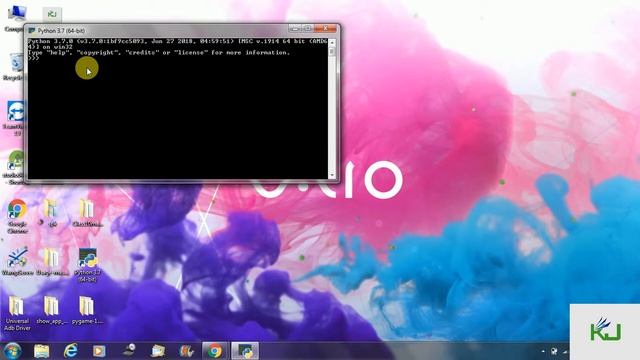The height and width of the screenshot is (360, 640).
Task: Select the Google Chrome desktop shortcut
Action: tap(17, 216)
